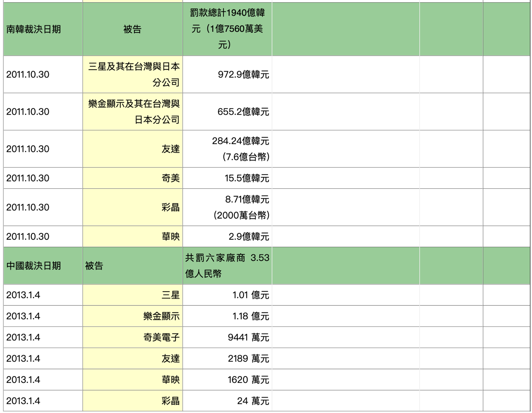The height and width of the screenshot is (413, 532).
Task: Click the 被告 header beside 南韓裁決日期
Action: (x=133, y=29)
